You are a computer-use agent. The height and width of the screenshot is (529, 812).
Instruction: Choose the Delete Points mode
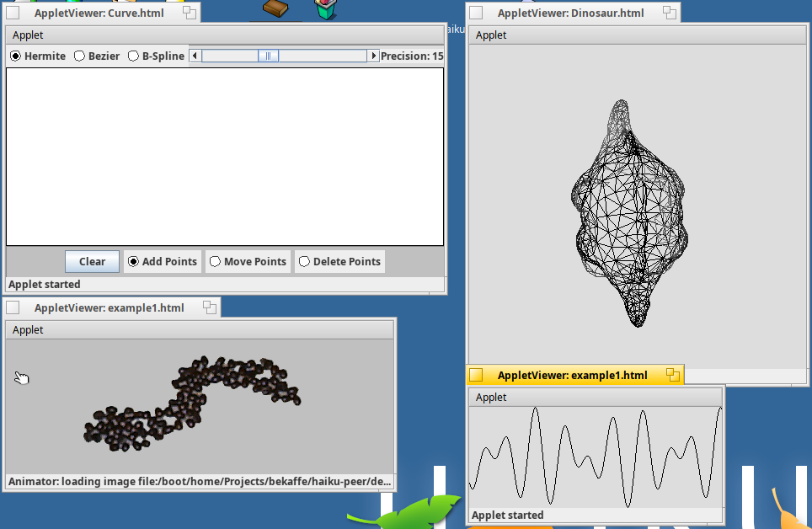339,262
